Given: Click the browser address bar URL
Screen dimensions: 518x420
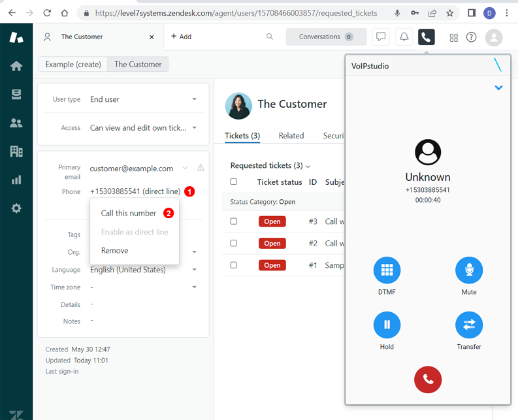Looking at the screenshot, I should (236, 13).
